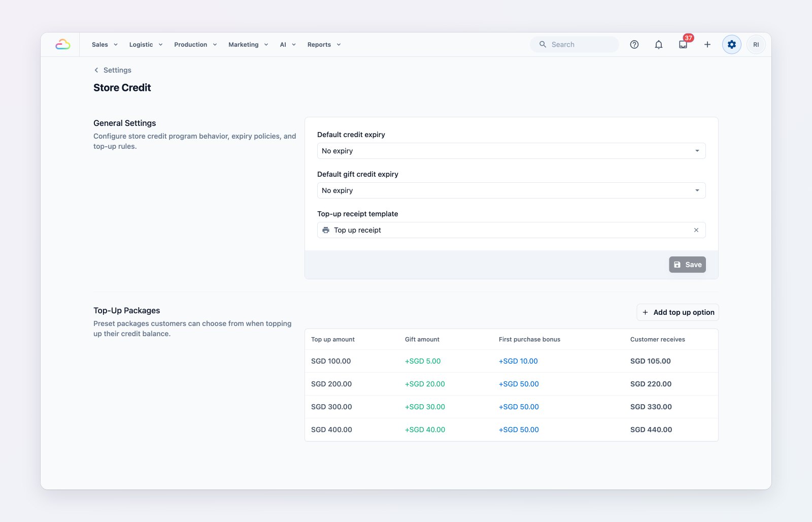Expand the Production menu

[x=195, y=45]
